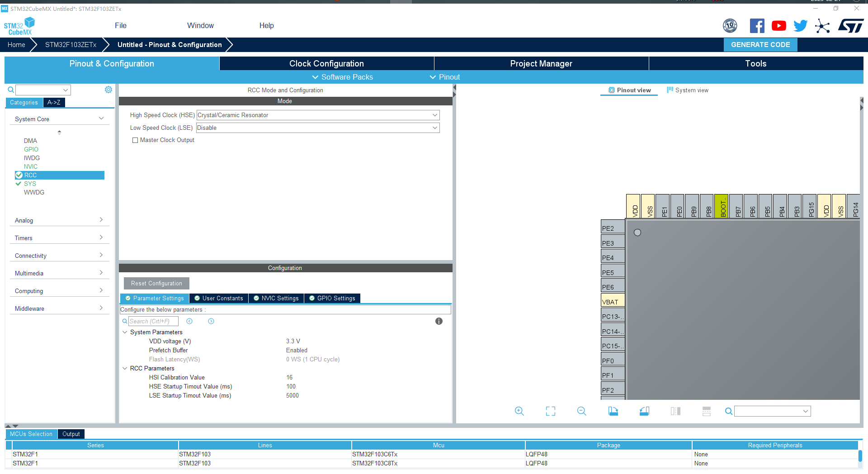Switch to the A->Z tab
Viewport: 868px width, 474px height.
[54, 103]
